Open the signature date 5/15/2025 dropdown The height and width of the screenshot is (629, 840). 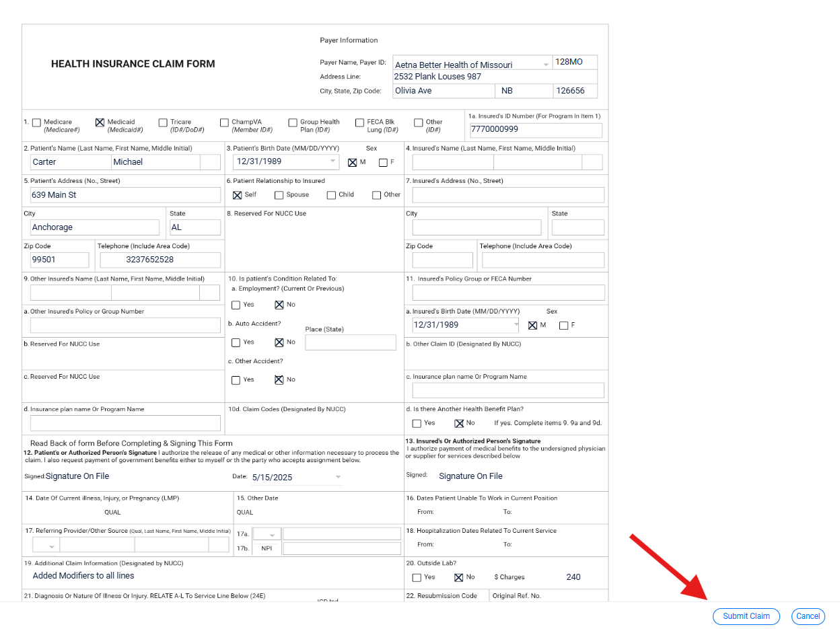click(338, 478)
